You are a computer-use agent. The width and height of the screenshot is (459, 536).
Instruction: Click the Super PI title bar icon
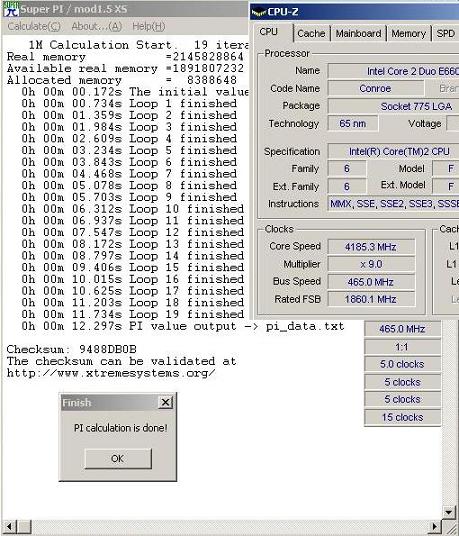pos(10,9)
